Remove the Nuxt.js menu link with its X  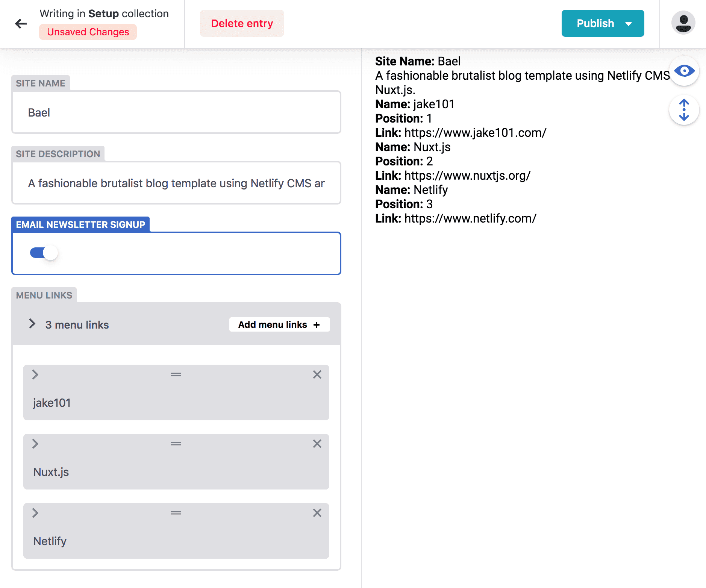coord(317,444)
